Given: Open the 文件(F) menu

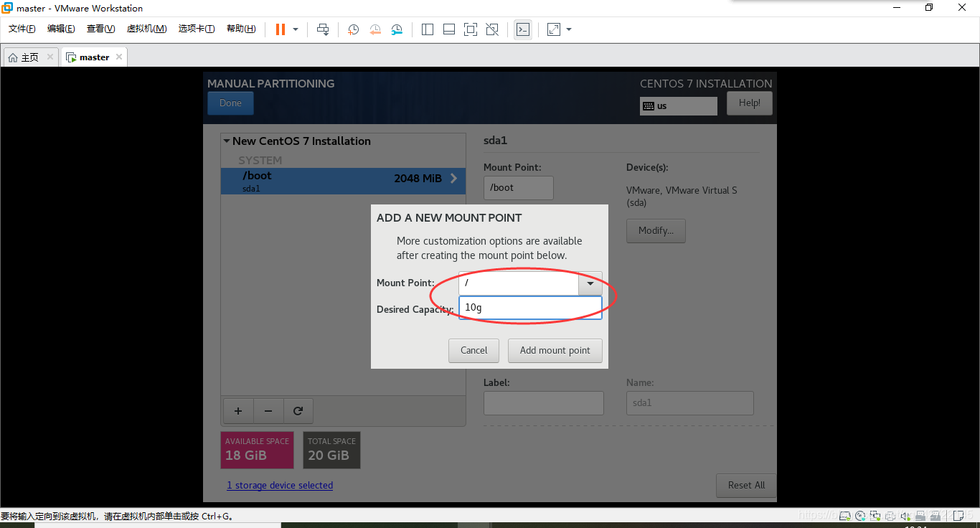Looking at the screenshot, I should [22, 29].
